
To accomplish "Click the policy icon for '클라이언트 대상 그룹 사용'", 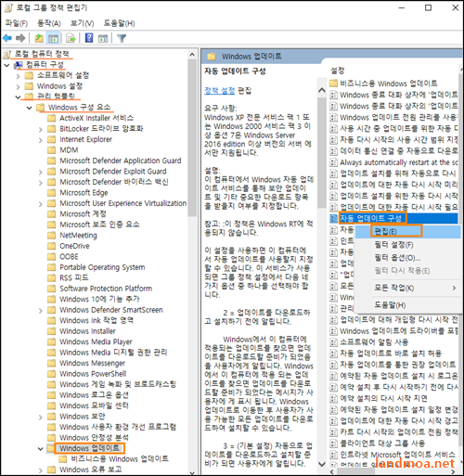I will [333, 444].
